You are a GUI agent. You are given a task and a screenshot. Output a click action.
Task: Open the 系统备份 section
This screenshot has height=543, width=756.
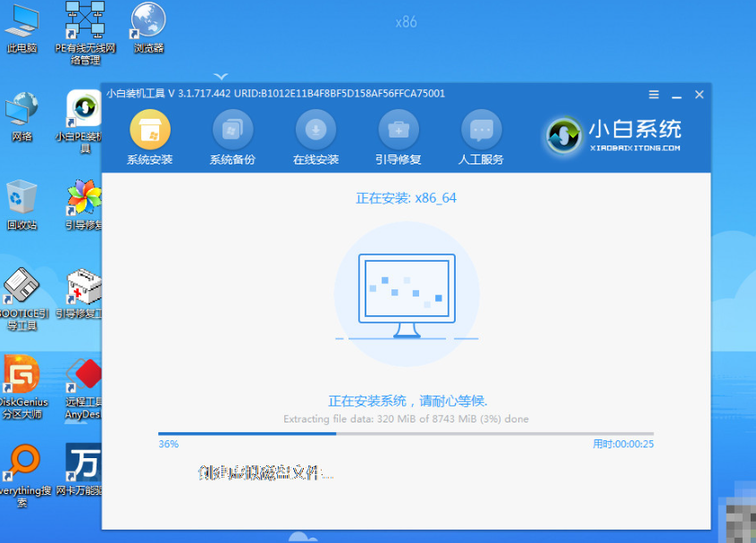(x=232, y=130)
